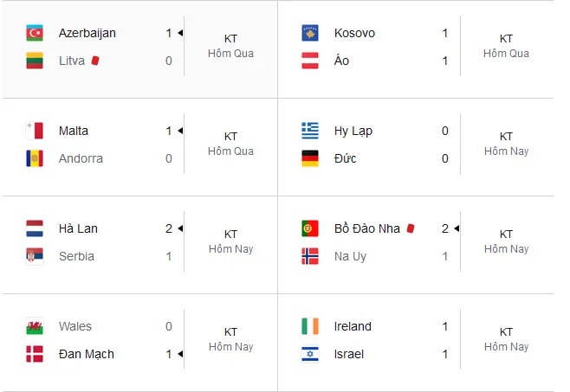Open the Đan Mạch team link

[87, 354]
